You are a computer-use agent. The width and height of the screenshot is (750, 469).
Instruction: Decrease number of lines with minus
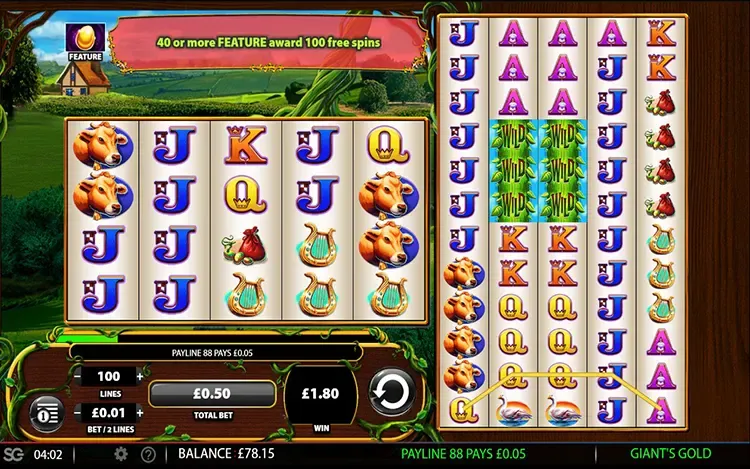77,377
